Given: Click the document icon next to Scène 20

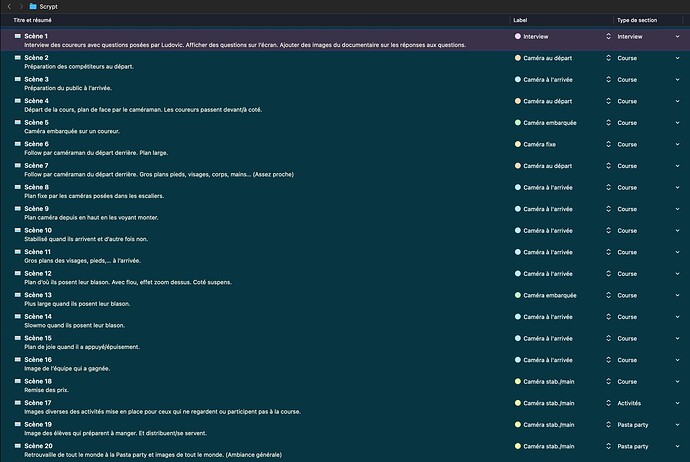Looking at the screenshot, I should point(17,446).
